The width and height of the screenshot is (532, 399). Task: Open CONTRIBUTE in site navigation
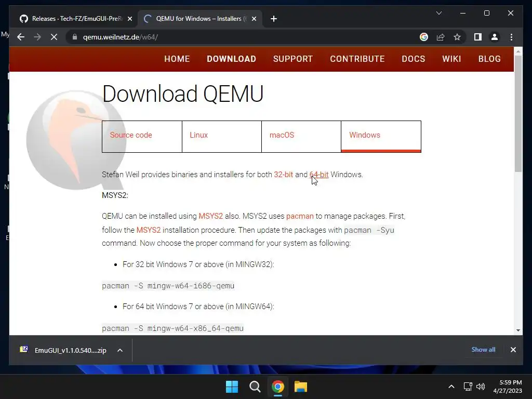(357, 59)
